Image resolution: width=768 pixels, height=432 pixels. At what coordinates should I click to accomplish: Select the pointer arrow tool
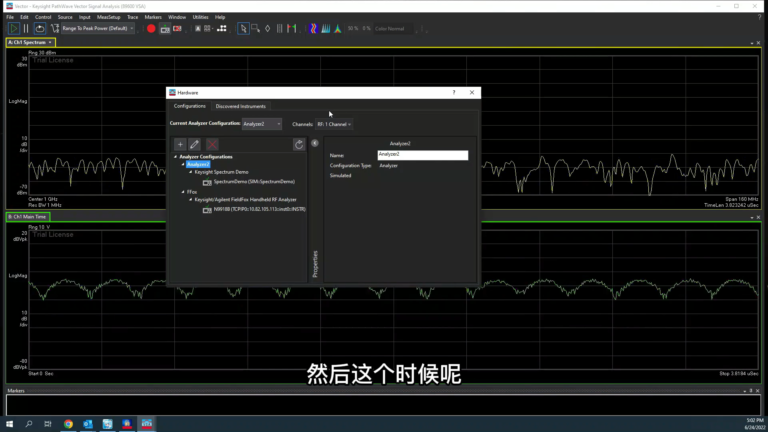[243, 28]
